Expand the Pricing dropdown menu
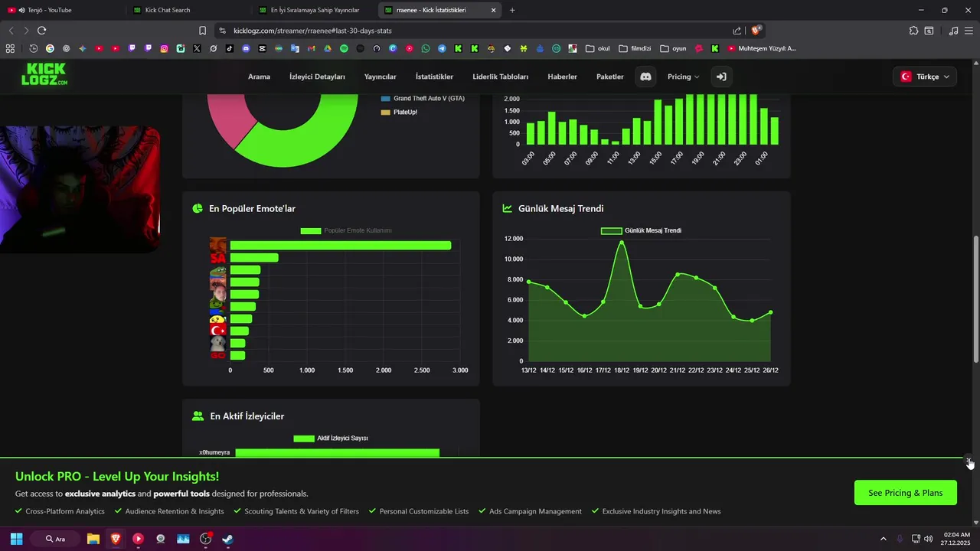Screen dimensions: 980x551 (683, 77)
